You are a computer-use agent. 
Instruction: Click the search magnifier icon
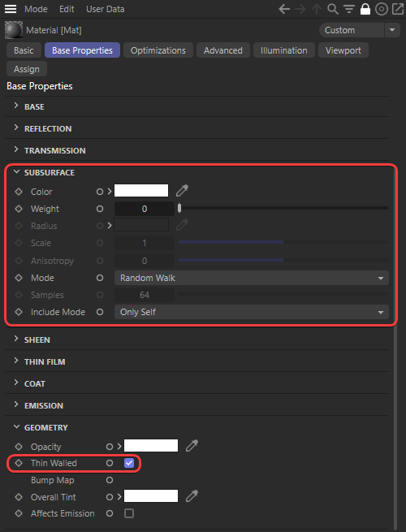coord(333,9)
